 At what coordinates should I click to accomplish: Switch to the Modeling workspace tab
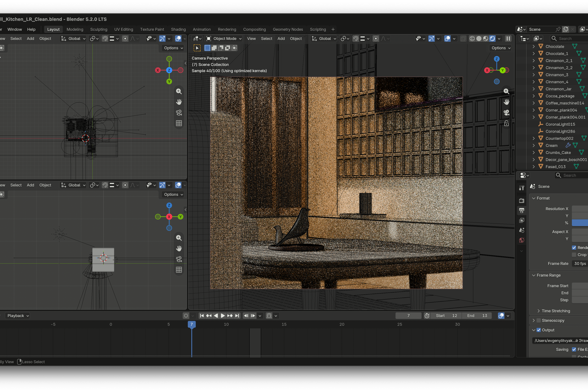coord(75,29)
